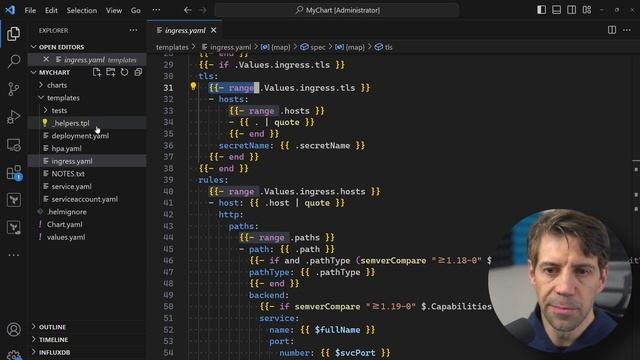Close the ingress.yaml editor tab

(x=213, y=30)
